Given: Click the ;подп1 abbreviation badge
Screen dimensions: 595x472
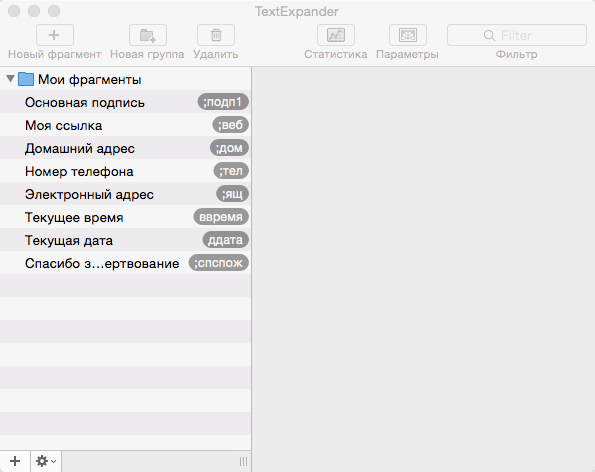Looking at the screenshot, I should [223, 102].
